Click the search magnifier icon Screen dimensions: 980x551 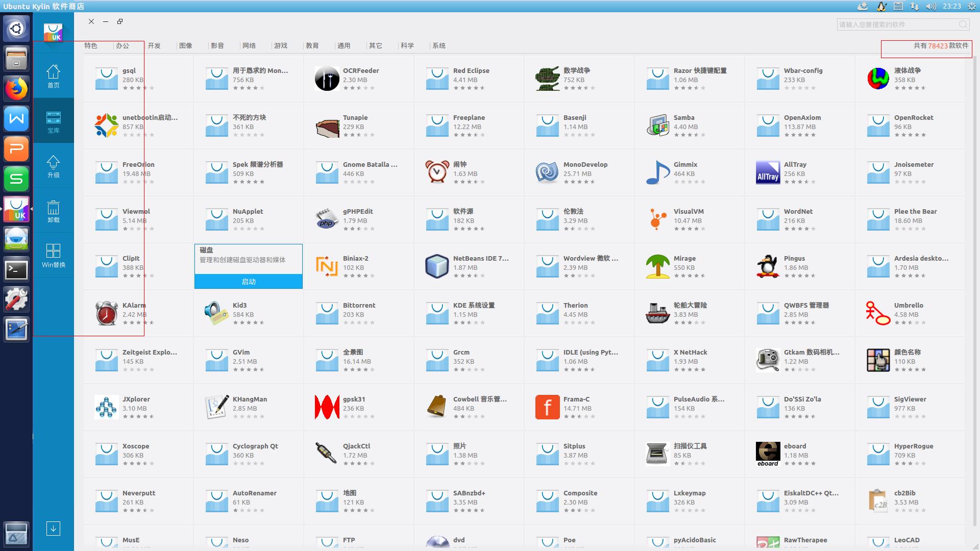point(963,24)
